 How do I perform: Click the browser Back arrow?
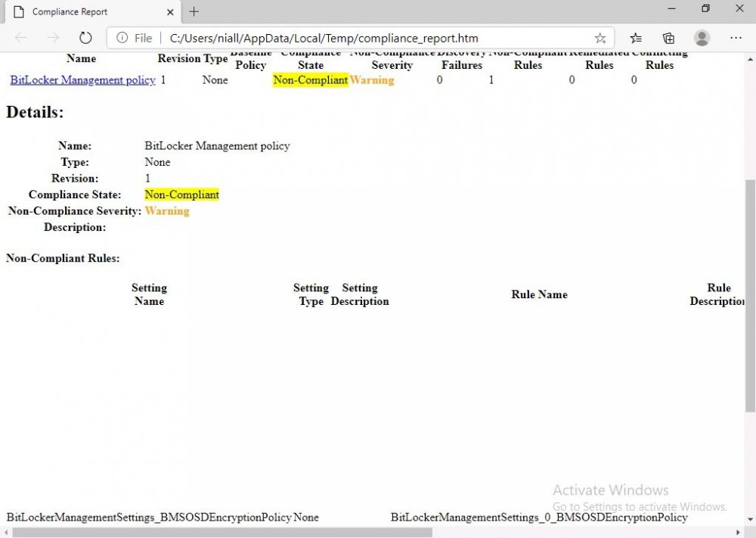(20, 38)
